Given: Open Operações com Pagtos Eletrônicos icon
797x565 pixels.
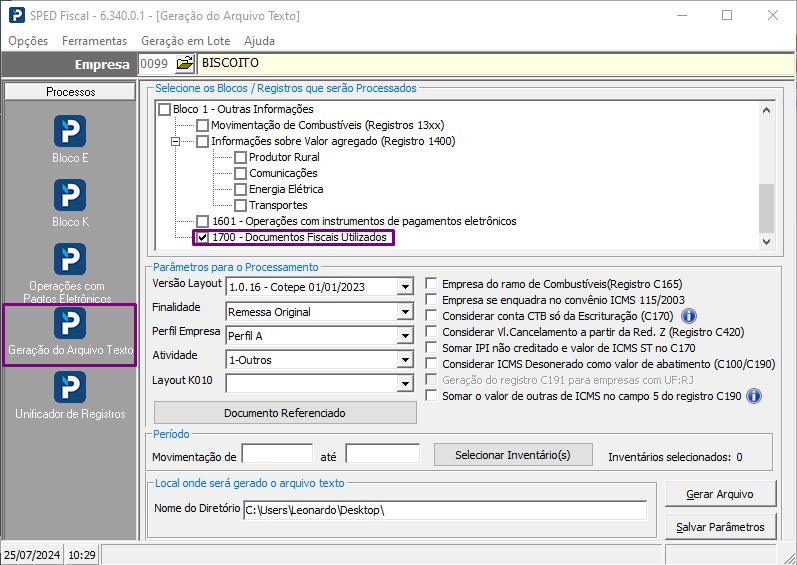Looking at the screenshot, I should coord(70,259).
